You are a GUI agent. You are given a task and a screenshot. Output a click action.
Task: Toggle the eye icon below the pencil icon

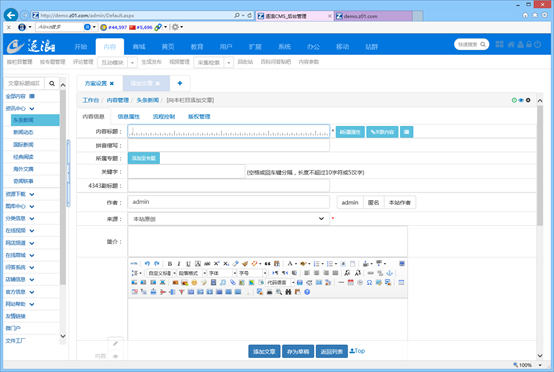point(115,356)
